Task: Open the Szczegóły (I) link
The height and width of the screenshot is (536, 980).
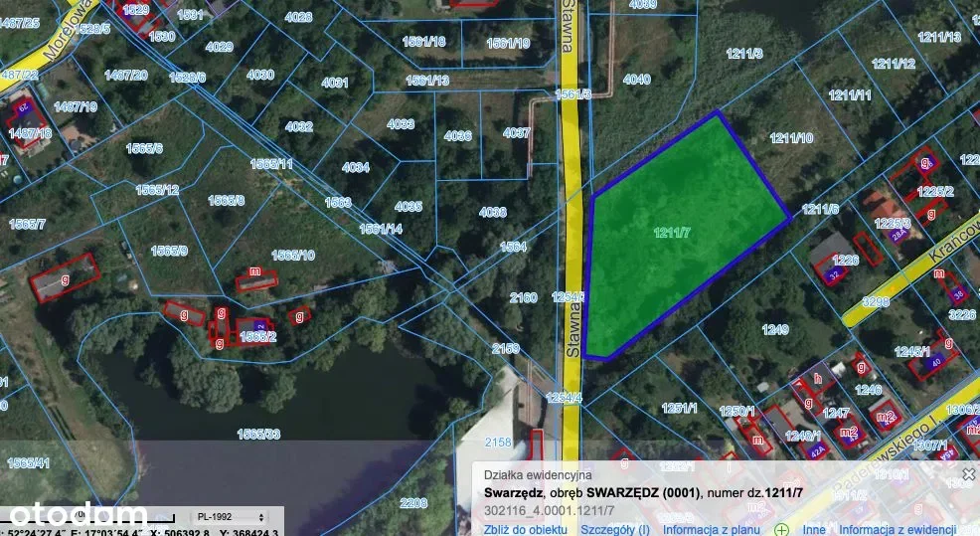Action: coord(615,529)
